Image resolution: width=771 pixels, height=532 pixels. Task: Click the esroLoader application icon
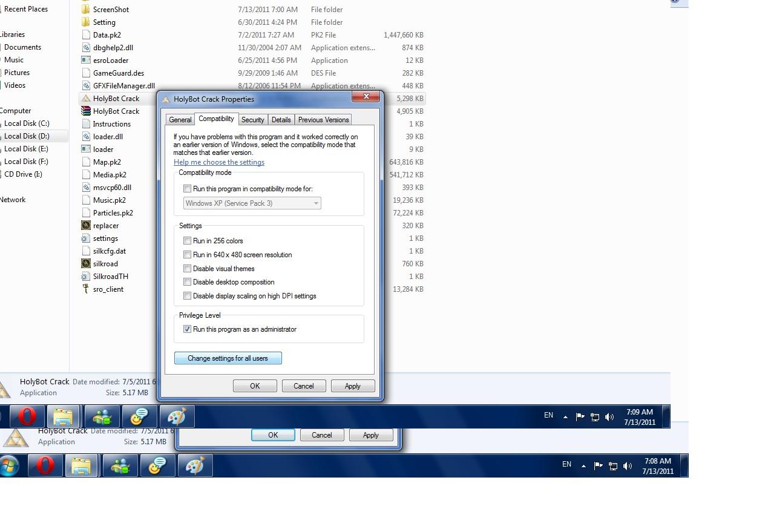(86, 61)
